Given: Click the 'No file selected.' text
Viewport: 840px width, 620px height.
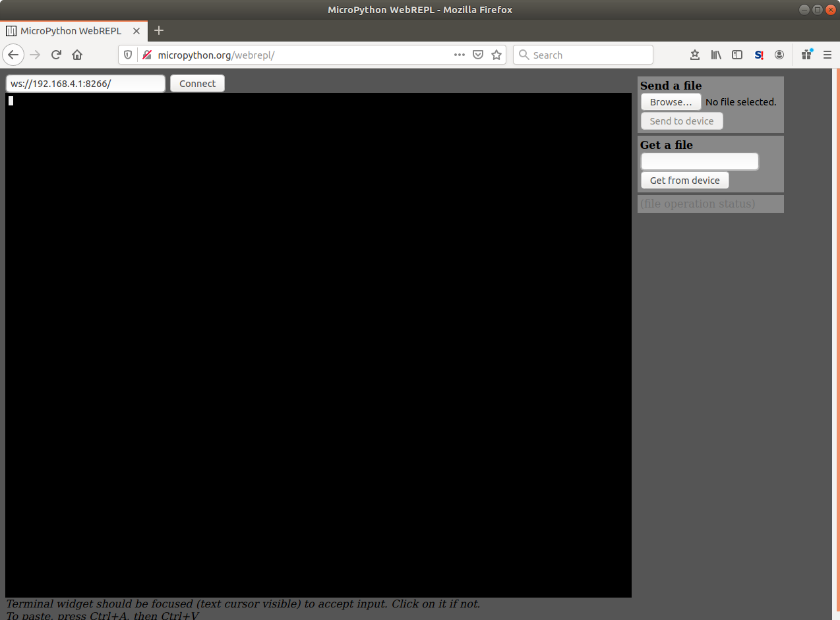Looking at the screenshot, I should [x=741, y=102].
